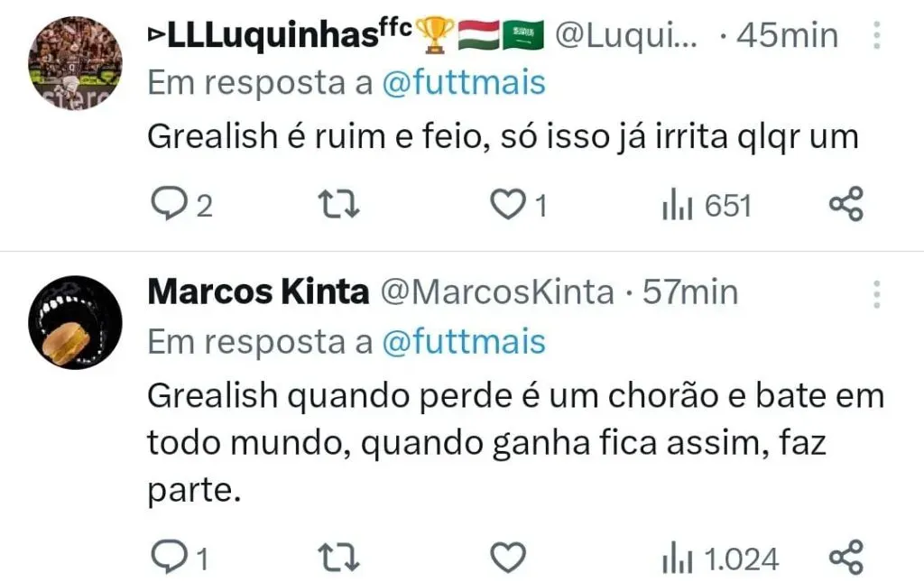The image size is (924, 582).
Task: Retweet the LLLuquinhas post
Action: tap(341, 206)
